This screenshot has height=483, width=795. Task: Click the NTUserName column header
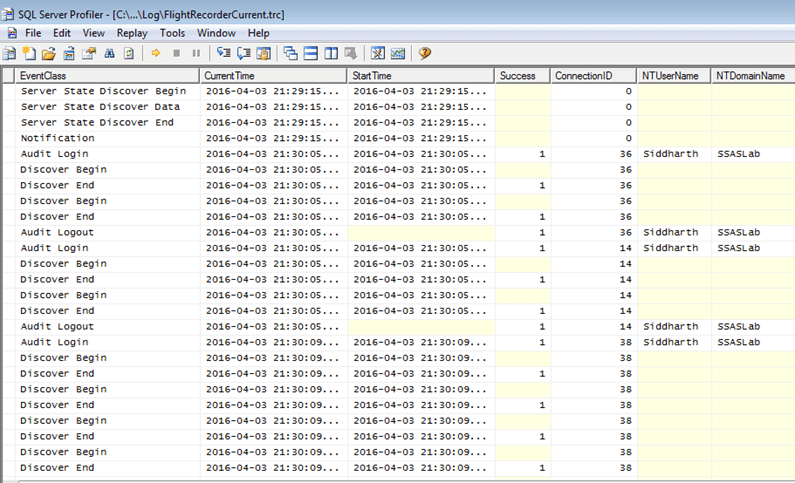tap(674, 76)
